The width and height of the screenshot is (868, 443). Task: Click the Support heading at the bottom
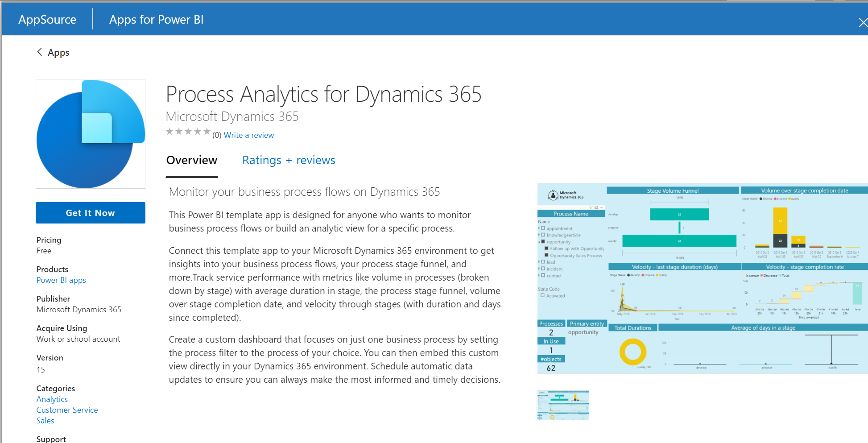(x=51, y=439)
